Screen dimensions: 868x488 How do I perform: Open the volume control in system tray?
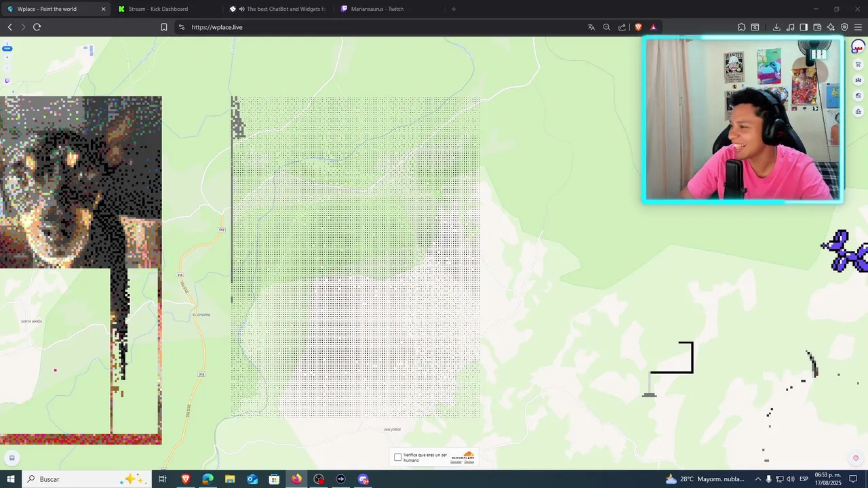click(x=791, y=479)
